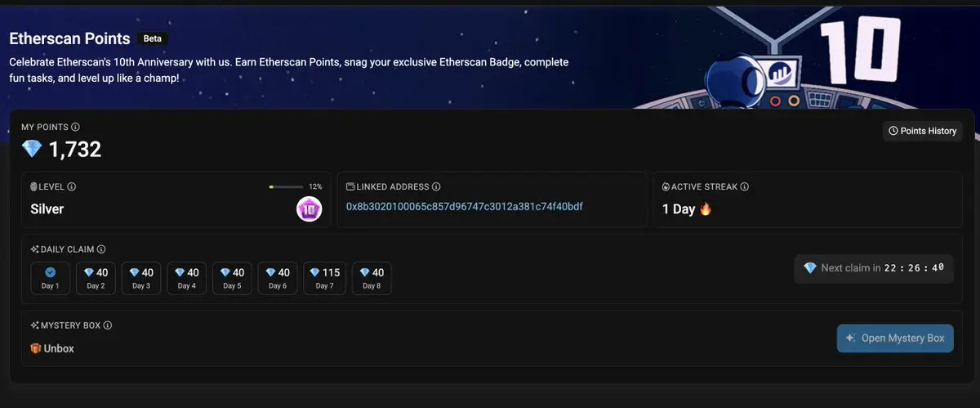This screenshot has width=980, height=408.
Task: Click the Unbox label
Action: tap(59, 349)
